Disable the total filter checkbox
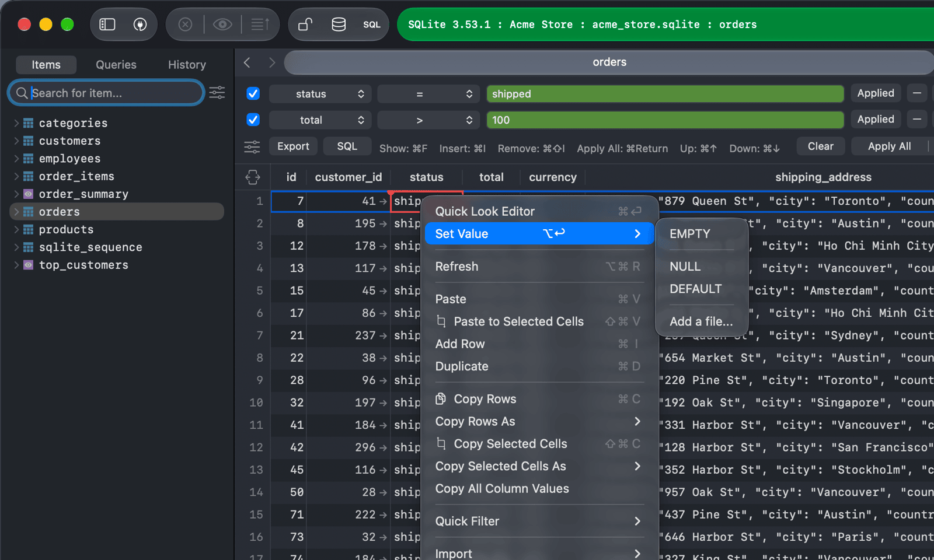Image resolution: width=934 pixels, height=560 pixels. 253,120
